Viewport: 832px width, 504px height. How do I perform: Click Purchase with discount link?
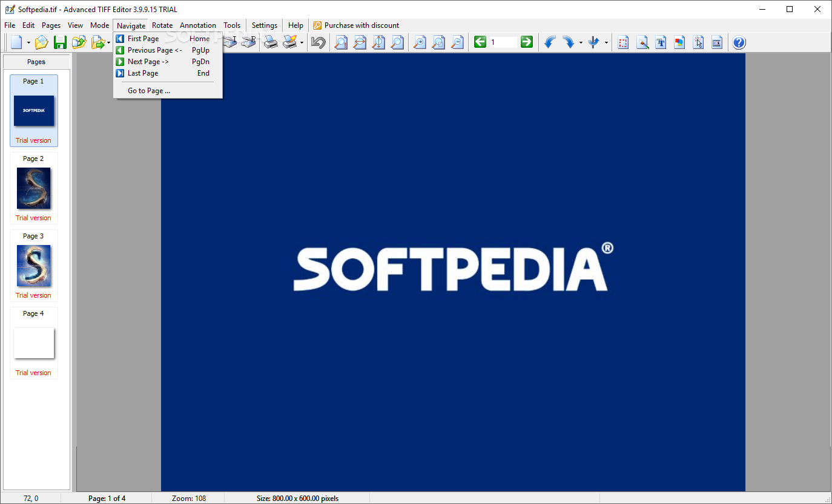pyautogui.click(x=356, y=25)
